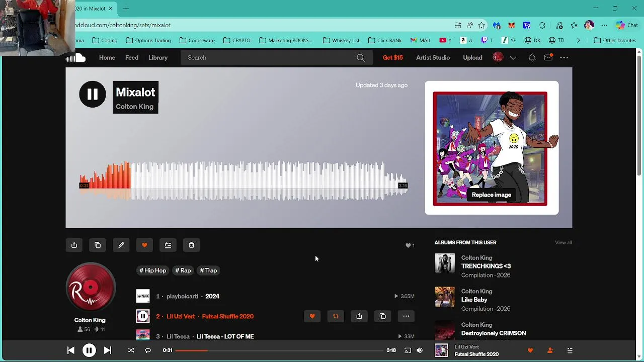Open the header more options menu
644x362 pixels.
click(x=564, y=58)
